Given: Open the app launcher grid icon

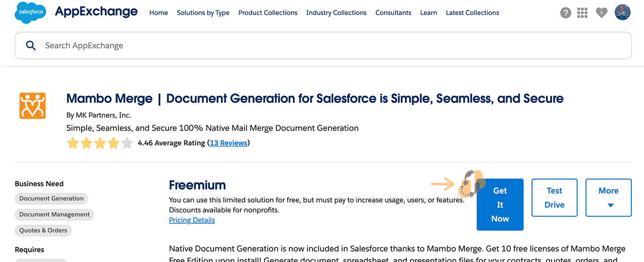Looking at the screenshot, I should pos(582,13).
